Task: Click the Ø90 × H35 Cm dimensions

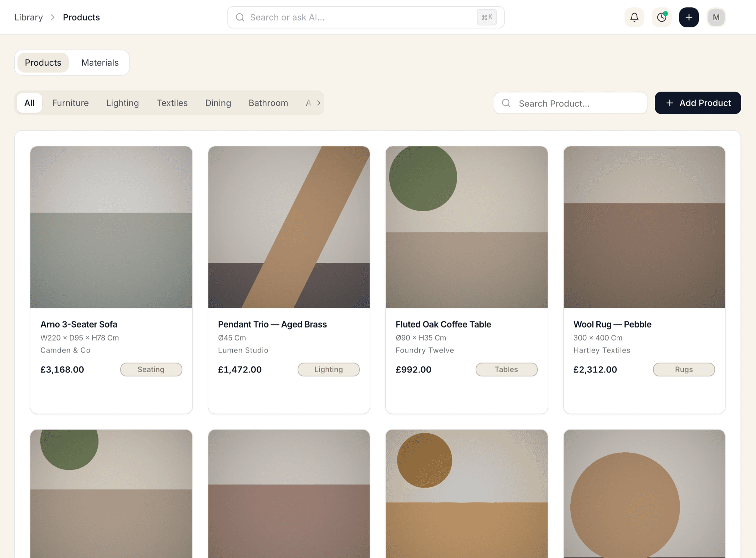Action: (421, 338)
